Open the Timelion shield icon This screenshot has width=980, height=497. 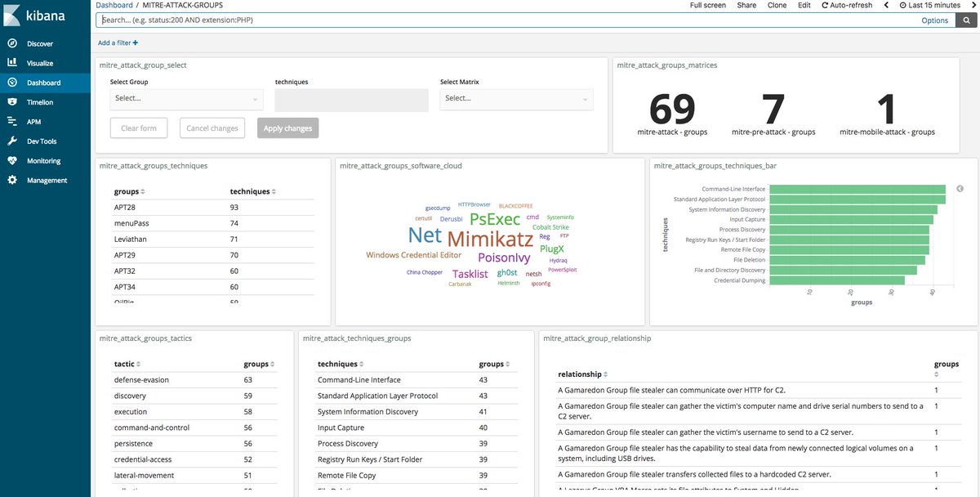pos(12,102)
